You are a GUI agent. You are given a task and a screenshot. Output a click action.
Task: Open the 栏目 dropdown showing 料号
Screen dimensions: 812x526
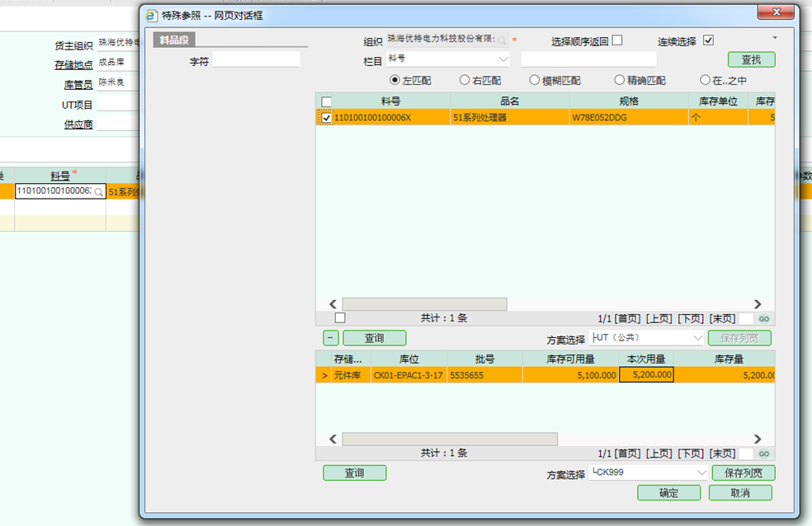click(x=503, y=59)
